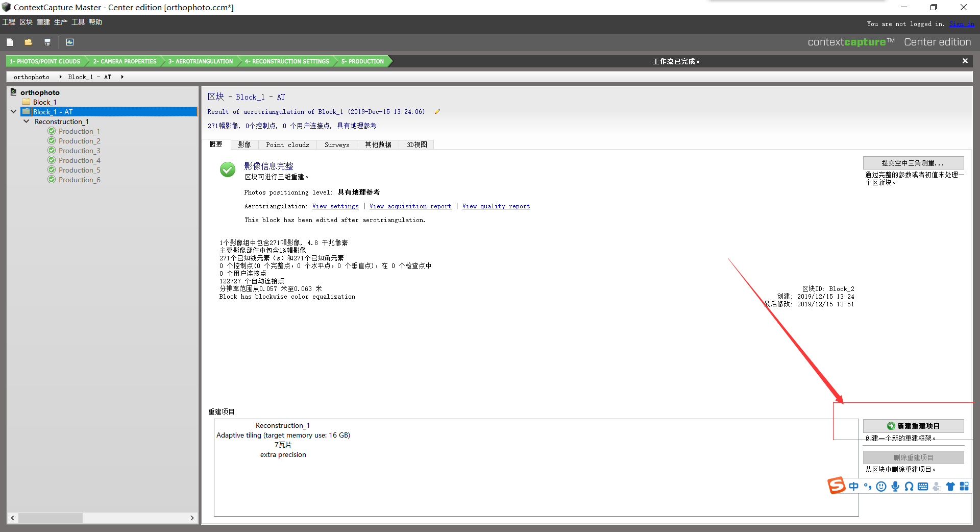Click the tree panel scroll right arrow
This screenshot has width=980, height=532.
[192, 518]
